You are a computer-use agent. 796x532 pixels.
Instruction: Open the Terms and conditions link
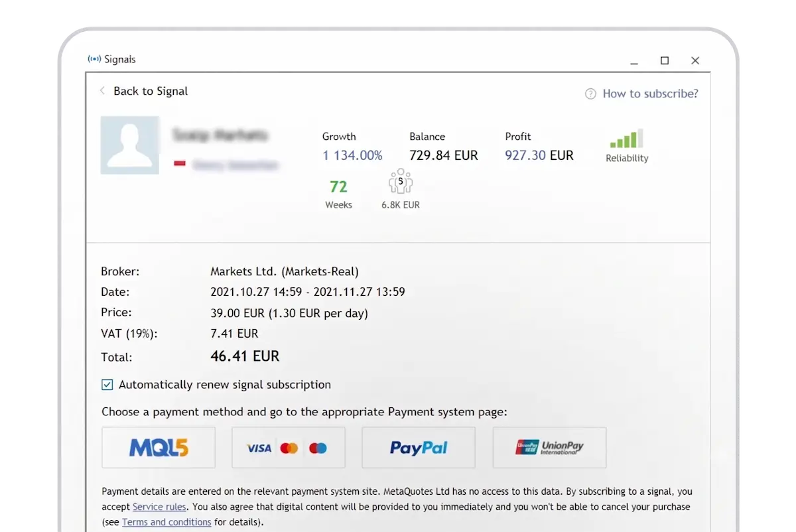click(x=166, y=522)
